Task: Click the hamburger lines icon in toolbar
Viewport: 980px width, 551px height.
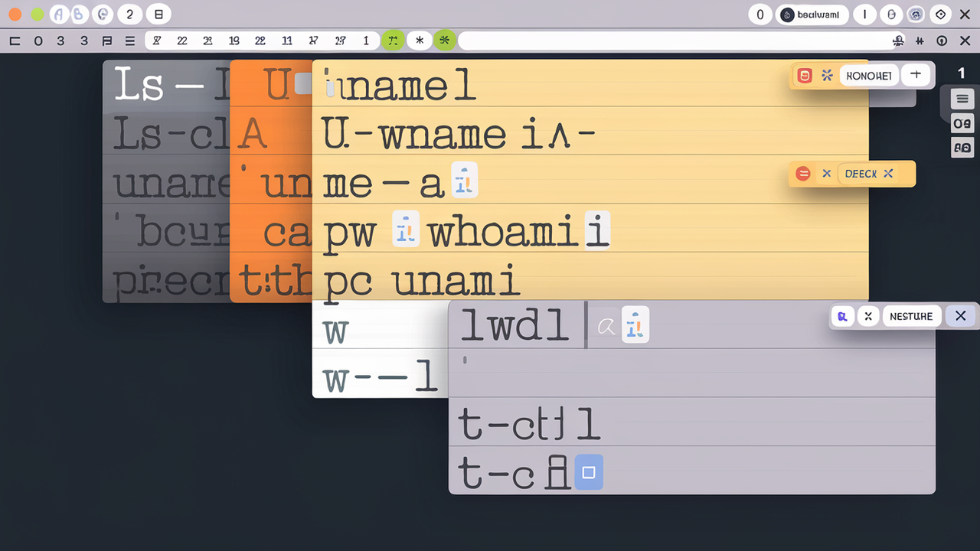Action: [x=129, y=41]
